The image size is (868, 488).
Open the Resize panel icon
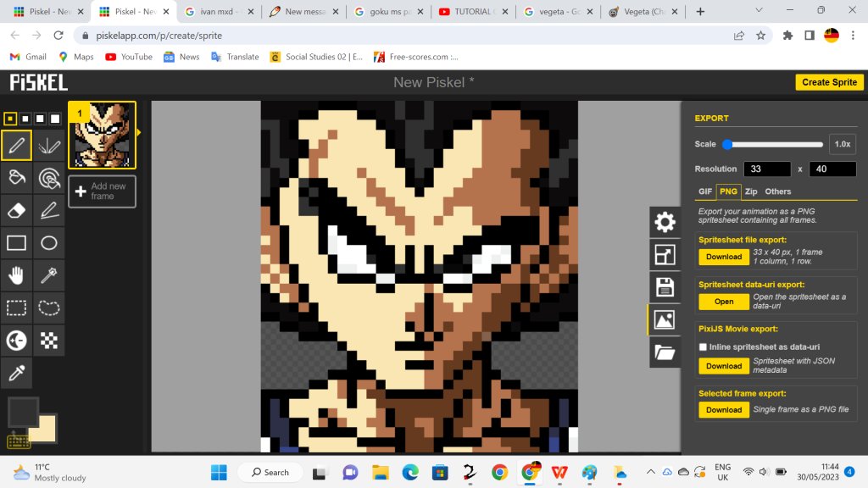click(665, 255)
